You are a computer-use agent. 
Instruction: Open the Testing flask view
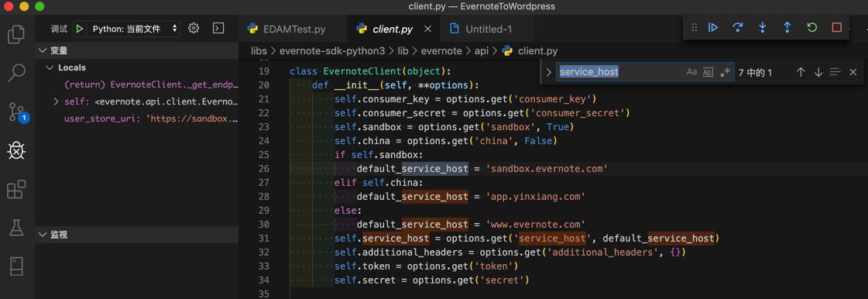16,228
